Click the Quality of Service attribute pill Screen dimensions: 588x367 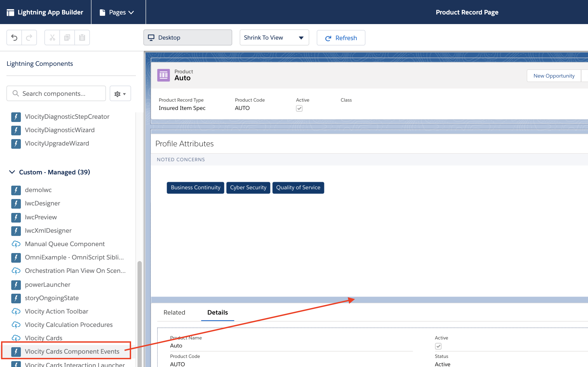coord(298,188)
